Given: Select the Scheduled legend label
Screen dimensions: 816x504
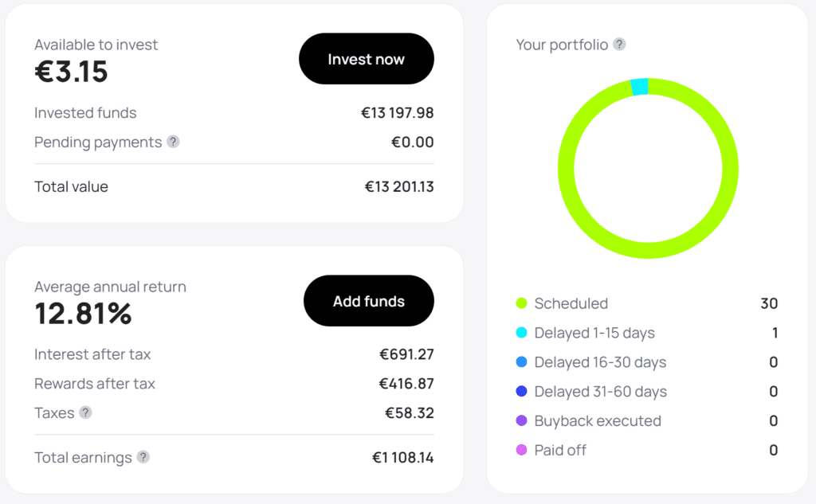Looking at the screenshot, I should point(571,303).
